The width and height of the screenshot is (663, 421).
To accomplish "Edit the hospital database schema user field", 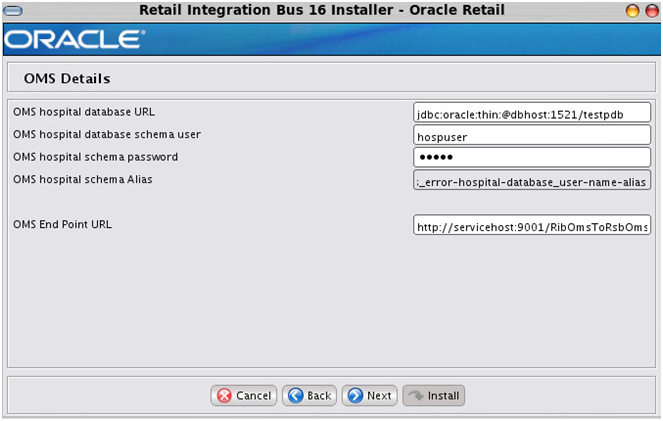I will pos(531,135).
